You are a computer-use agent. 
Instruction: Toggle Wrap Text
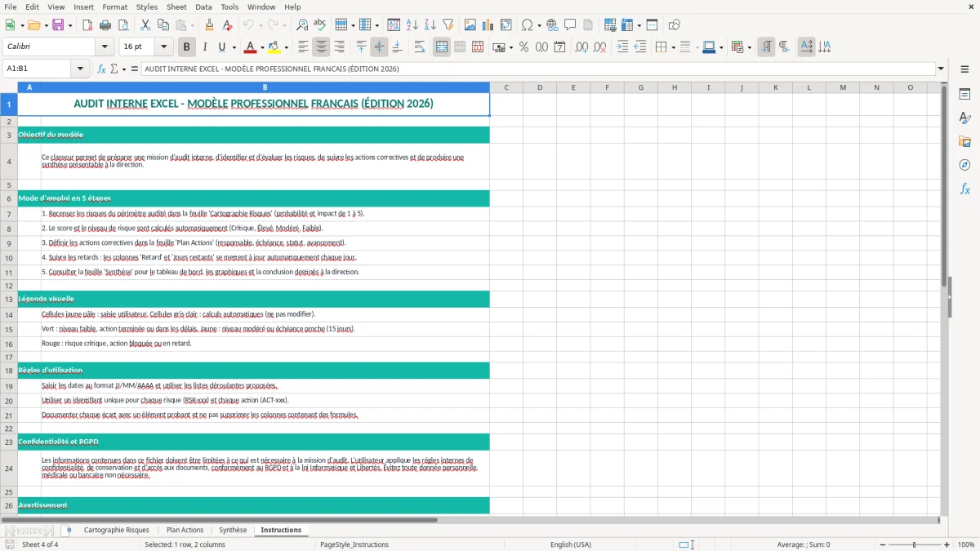(x=420, y=47)
